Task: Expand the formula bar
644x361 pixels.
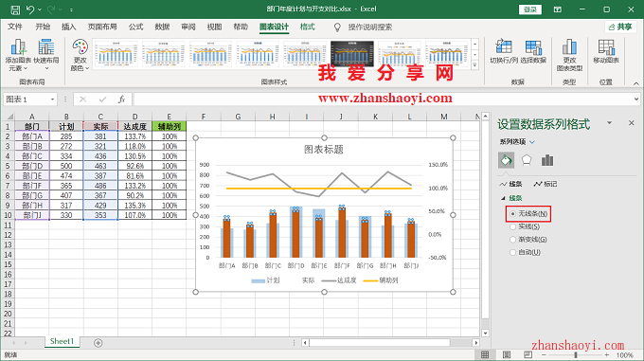Action: tap(636, 99)
